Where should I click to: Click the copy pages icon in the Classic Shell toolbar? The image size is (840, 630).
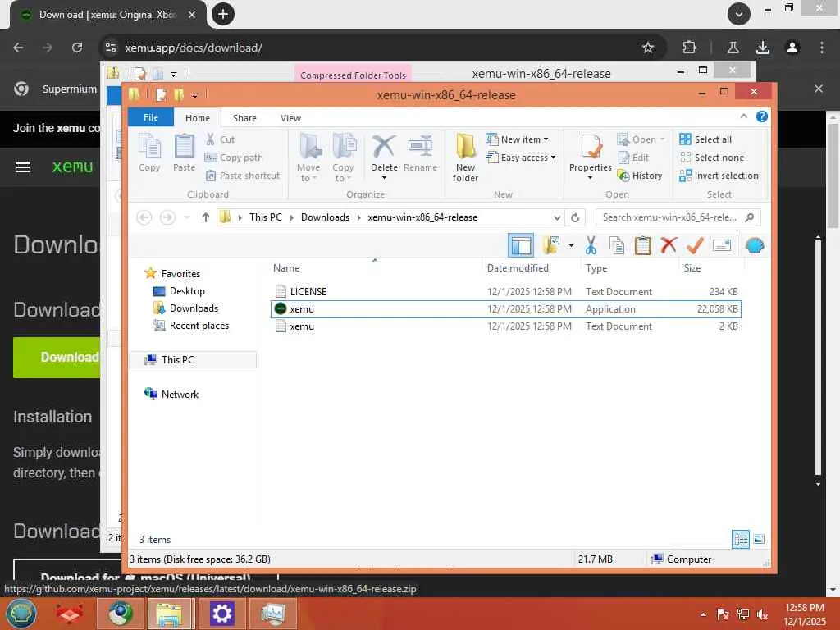click(617, 245)
